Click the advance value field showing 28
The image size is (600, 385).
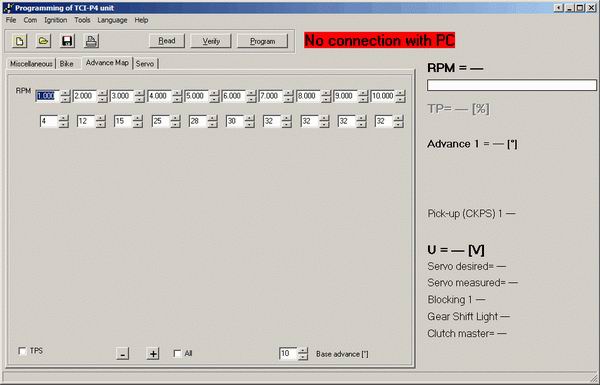click(x=198, y=121)
